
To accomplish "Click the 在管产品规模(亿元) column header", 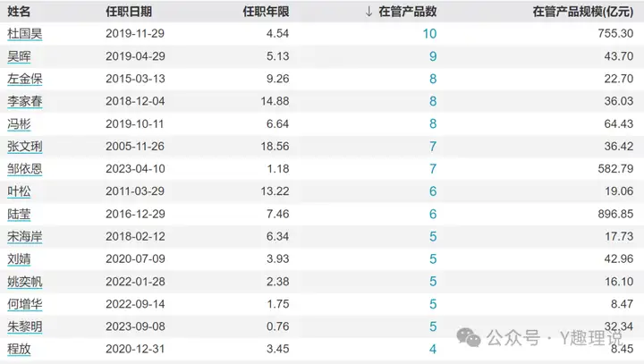I will [583, 12].
